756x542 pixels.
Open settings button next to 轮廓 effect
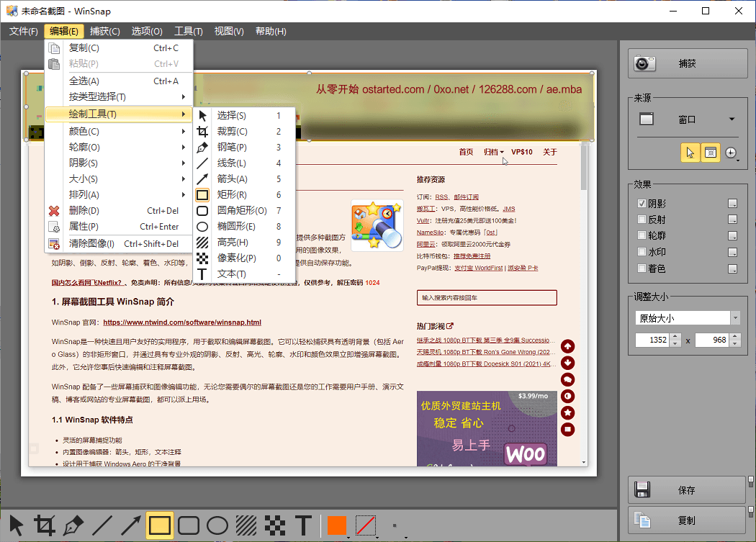[x=732, y=236]
